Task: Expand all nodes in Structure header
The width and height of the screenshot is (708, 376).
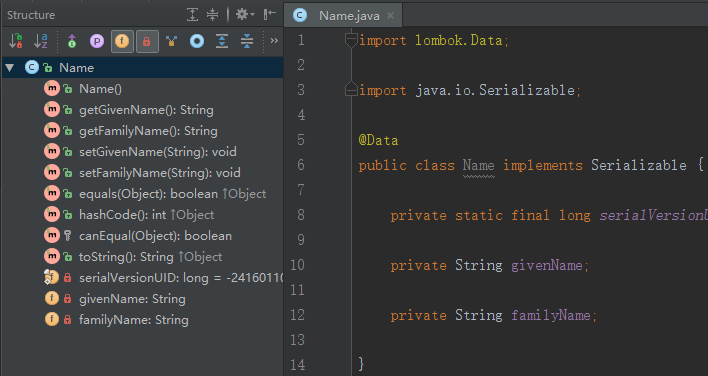Action: pos(192,14)
